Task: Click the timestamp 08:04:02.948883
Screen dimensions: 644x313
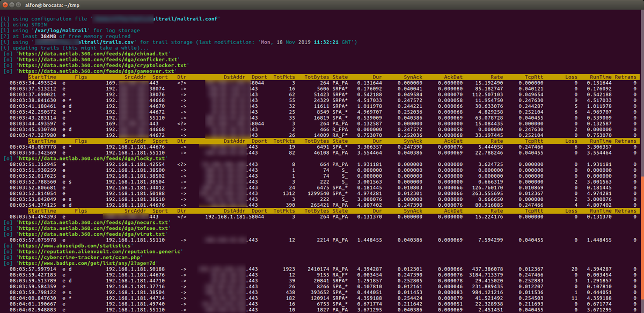Action: 32,310
